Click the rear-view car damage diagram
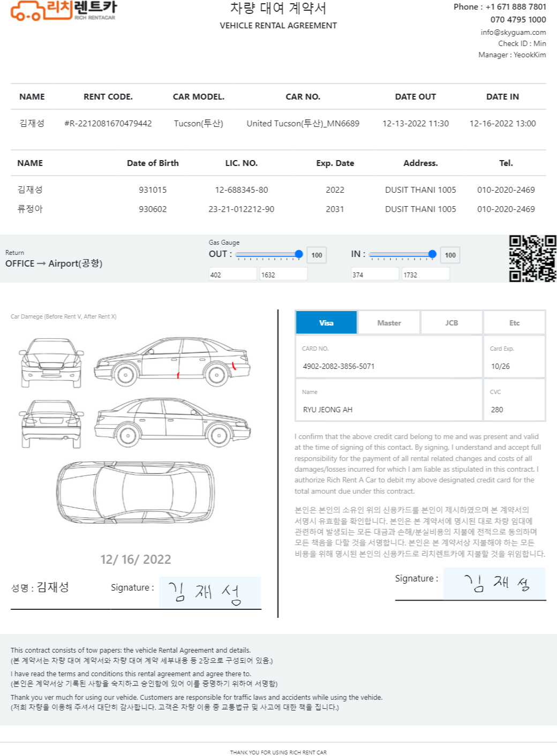The image size is (557, 756). pos(51,424)
